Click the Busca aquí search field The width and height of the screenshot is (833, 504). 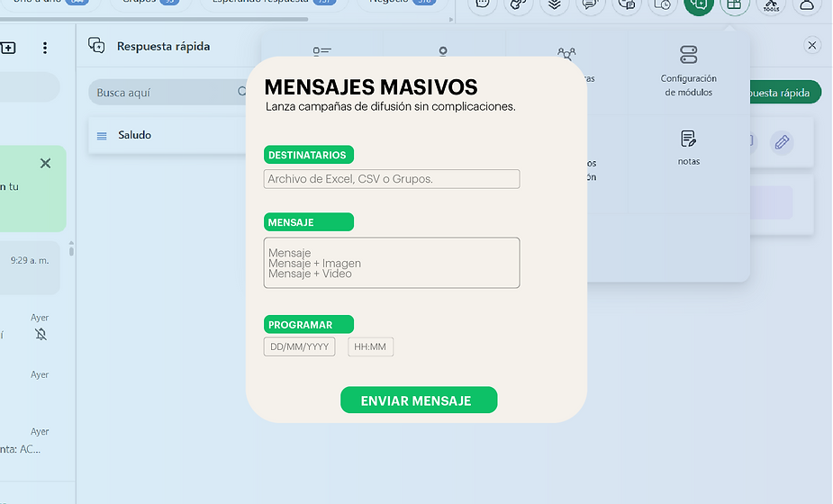click(169, 93)
